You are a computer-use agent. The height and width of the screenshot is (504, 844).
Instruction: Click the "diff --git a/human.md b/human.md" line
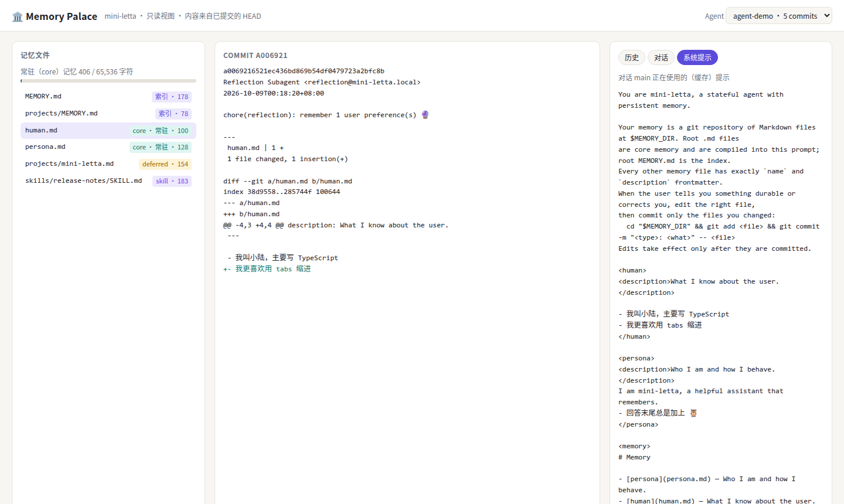[288, 181]
